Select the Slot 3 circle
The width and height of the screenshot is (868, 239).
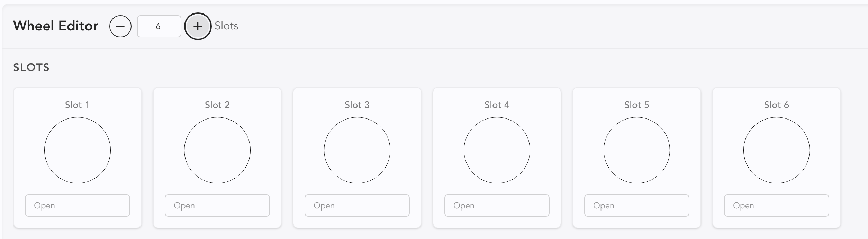click(x=357, y=150)
